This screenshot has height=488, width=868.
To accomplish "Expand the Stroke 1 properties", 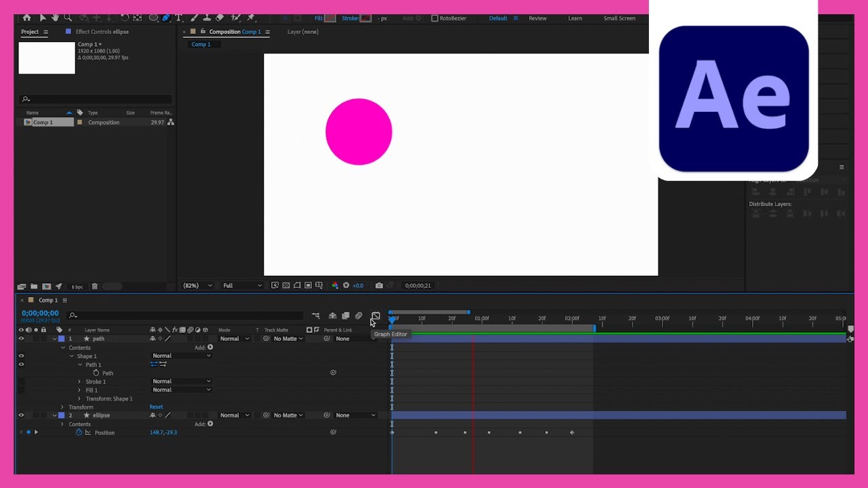I will tap(80, 382).
